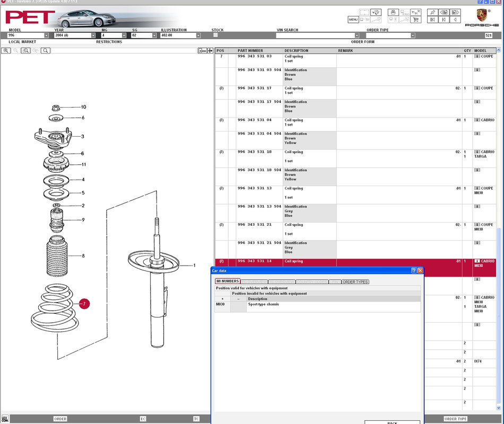Click the Porsche crest logo
Screen dimensions: 504x424
482,15
